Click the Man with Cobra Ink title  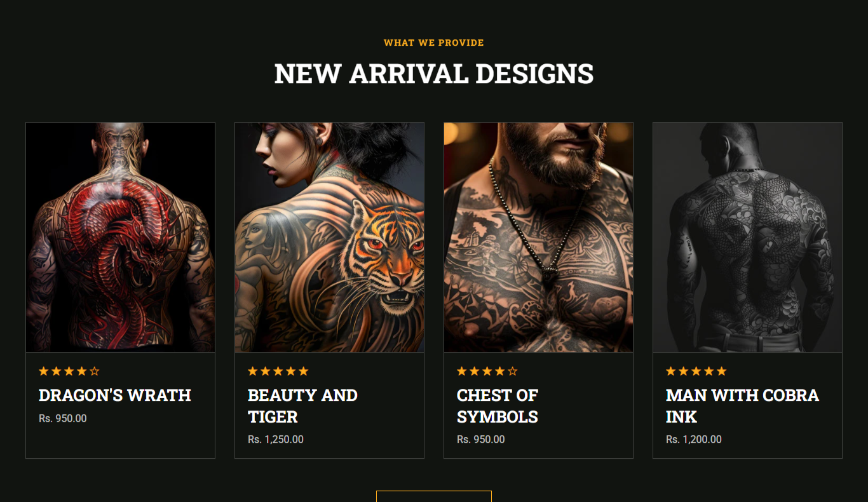(x=742, y=406)
